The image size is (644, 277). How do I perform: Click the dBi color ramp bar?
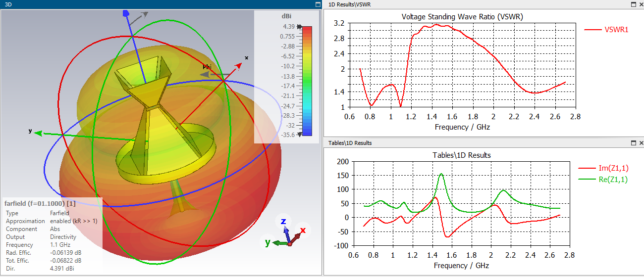click(307, 81)
